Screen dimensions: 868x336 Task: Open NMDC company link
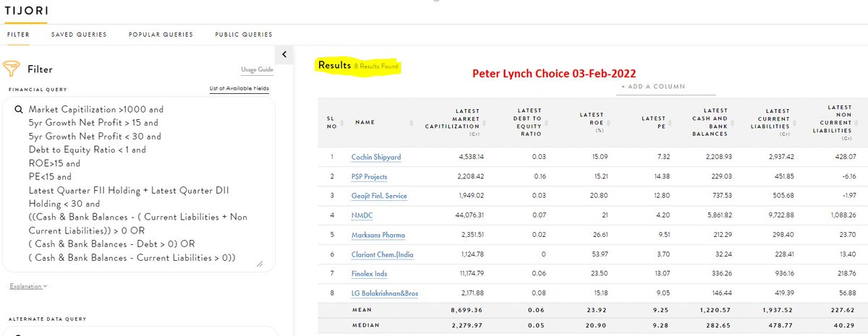tap(363, 215)
